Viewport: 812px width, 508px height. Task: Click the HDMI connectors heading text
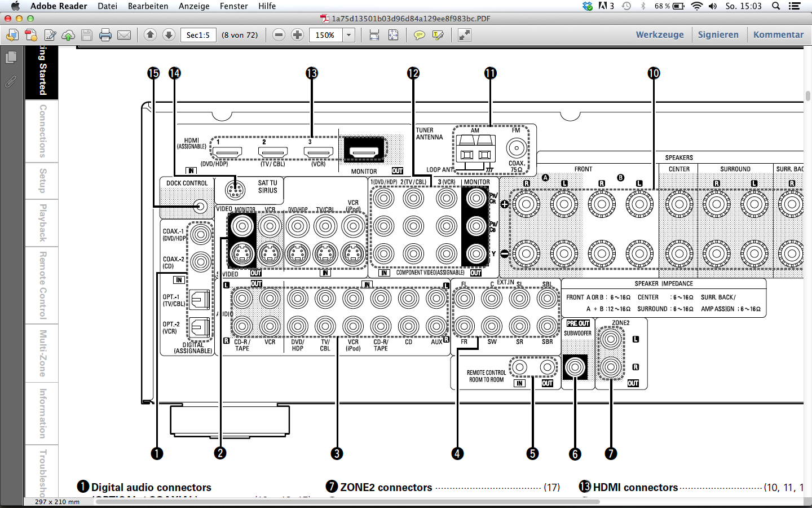[x=636, y=487]
